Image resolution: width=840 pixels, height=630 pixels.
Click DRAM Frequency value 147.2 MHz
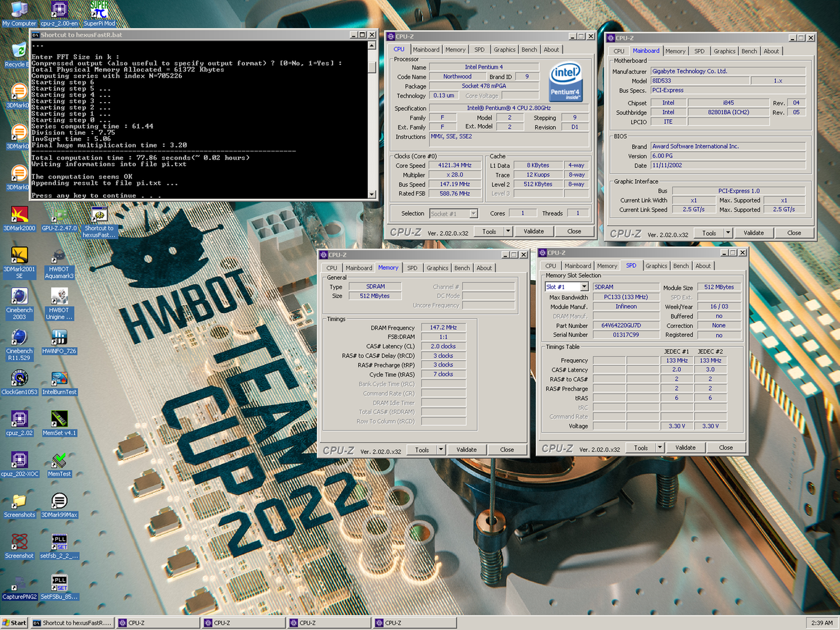443,328
